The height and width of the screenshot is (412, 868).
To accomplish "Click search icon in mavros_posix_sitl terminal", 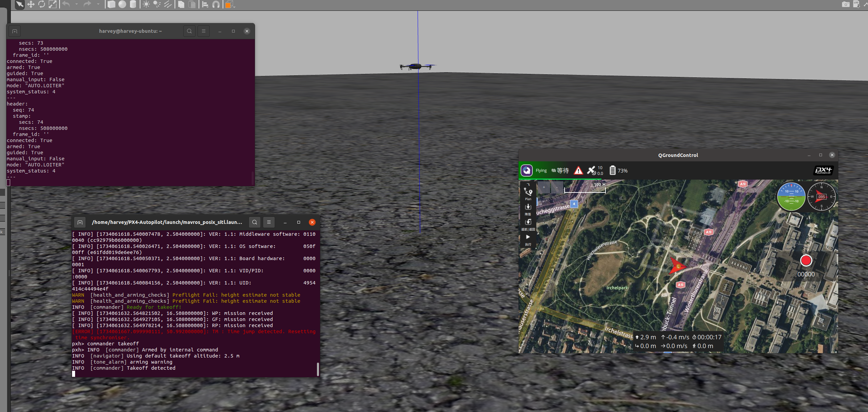I will point(255,222).
